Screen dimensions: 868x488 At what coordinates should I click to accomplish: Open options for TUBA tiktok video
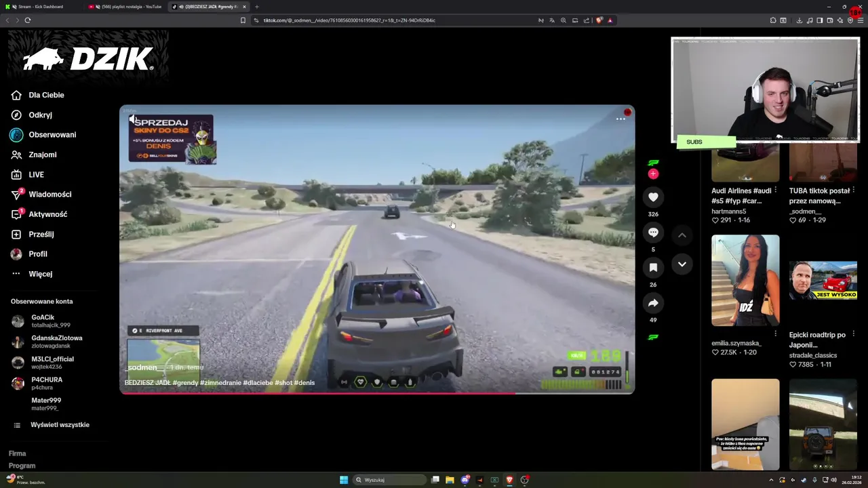pos(853,190)
